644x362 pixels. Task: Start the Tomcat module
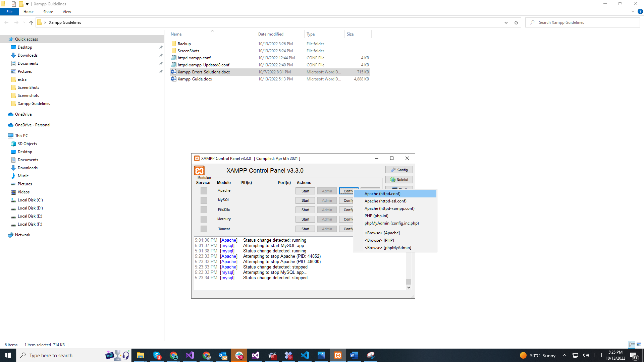305,229
